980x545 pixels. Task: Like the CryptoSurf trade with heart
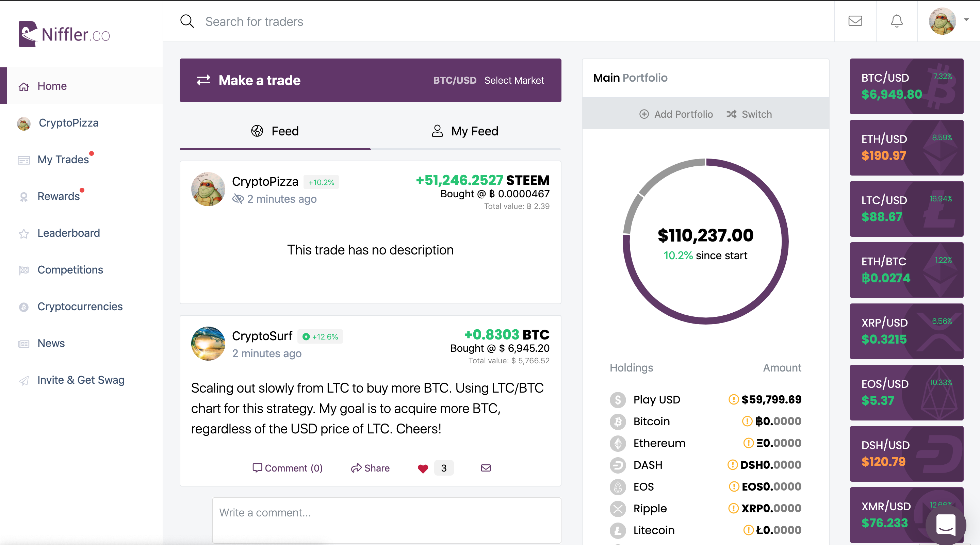(x=423, y=468)
